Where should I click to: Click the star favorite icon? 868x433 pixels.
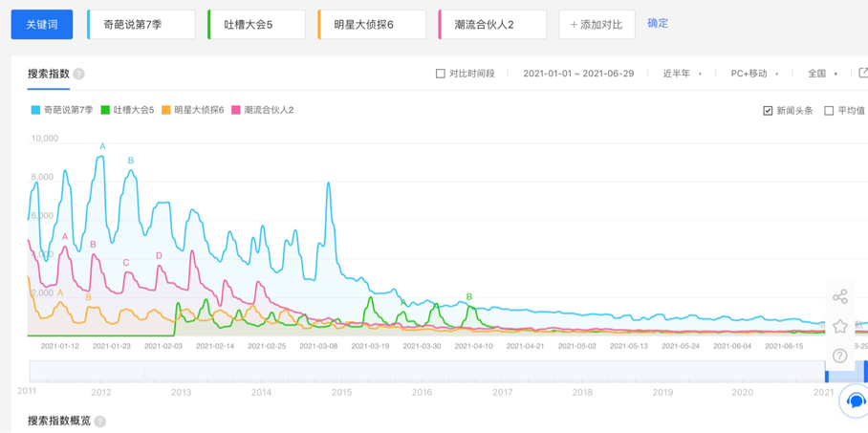point(839,327)
